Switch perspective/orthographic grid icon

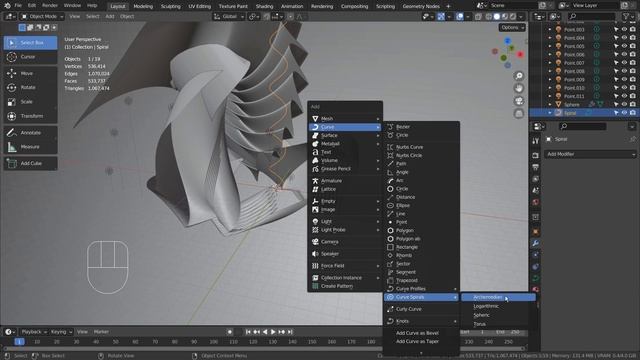coord(519,113)
